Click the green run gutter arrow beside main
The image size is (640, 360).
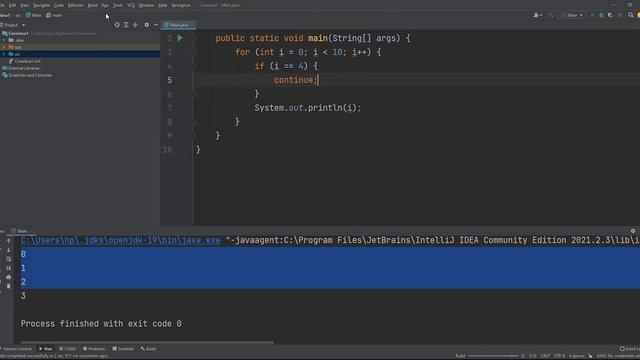click(180, 38)
